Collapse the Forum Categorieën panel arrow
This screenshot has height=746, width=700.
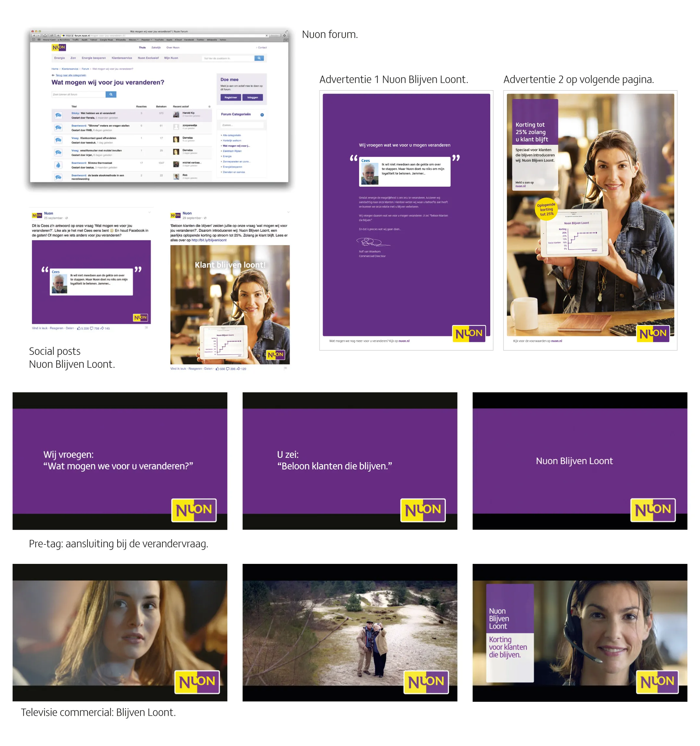tap(262, 115)
